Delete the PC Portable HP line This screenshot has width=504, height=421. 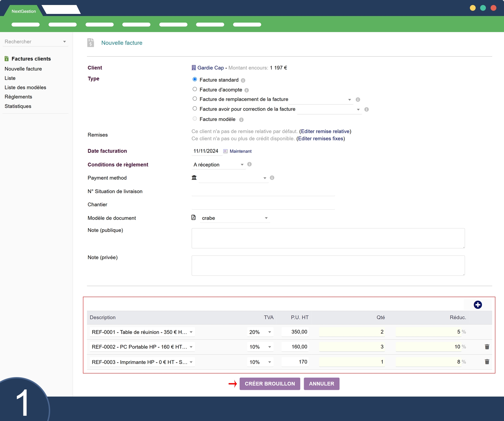487,347
